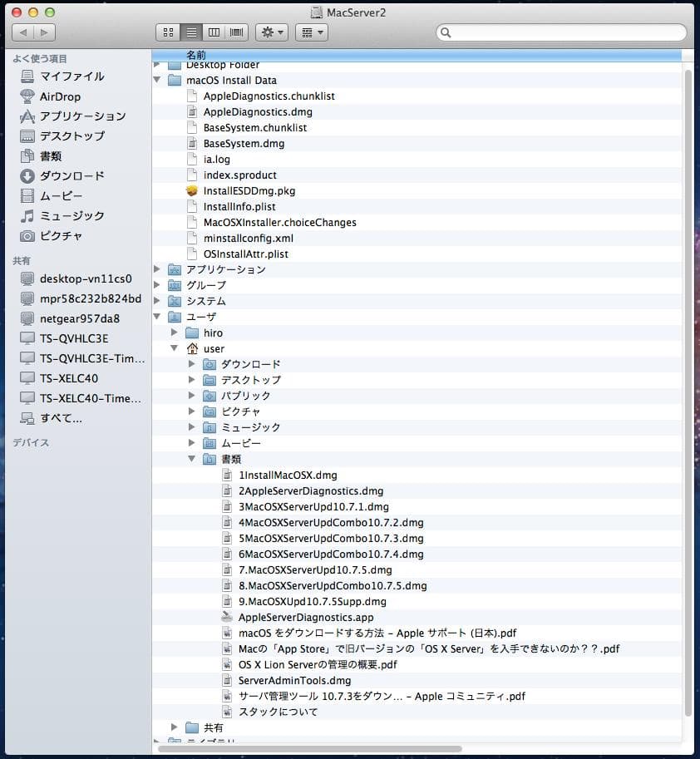
Task: Switch to icon view
Action: (x=168, y=32)
